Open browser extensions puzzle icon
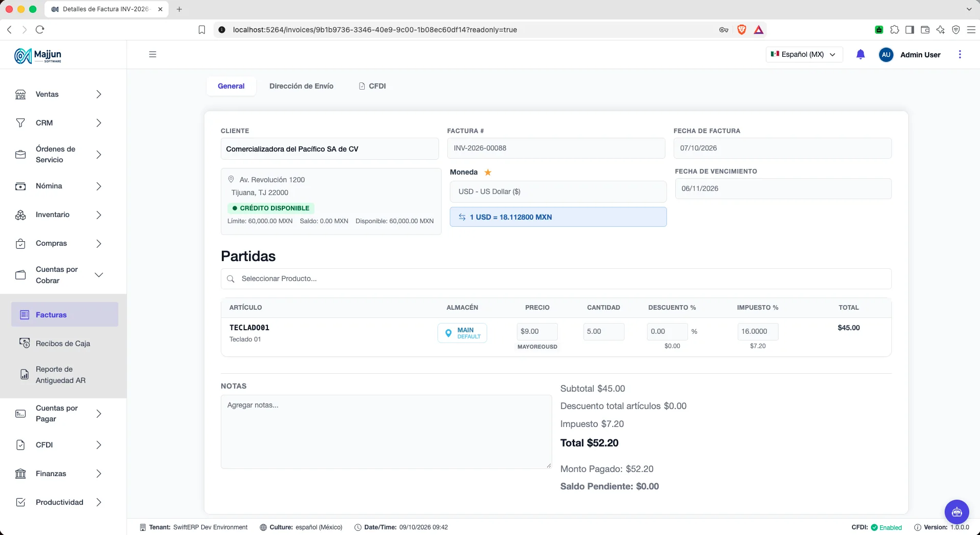This screenshot has height=535, width=980. point(894,30)
